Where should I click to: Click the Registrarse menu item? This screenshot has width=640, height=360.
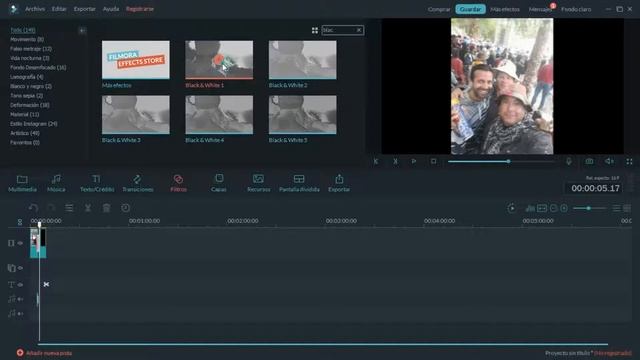(140, 9)
